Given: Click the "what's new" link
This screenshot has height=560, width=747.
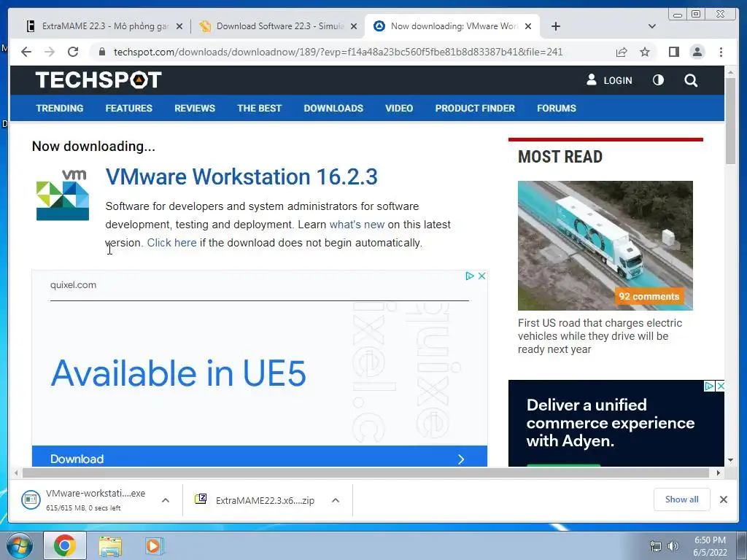Looking at the screenshot, I should tap(357, 225).
